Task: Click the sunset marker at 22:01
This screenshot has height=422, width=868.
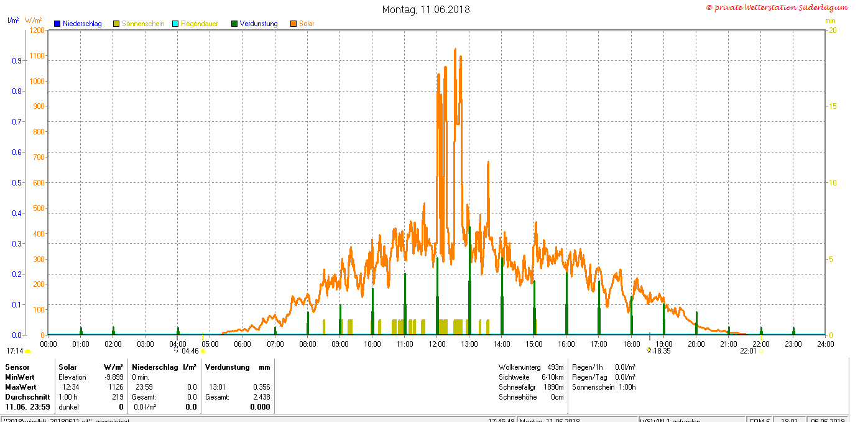Action: 761,351
